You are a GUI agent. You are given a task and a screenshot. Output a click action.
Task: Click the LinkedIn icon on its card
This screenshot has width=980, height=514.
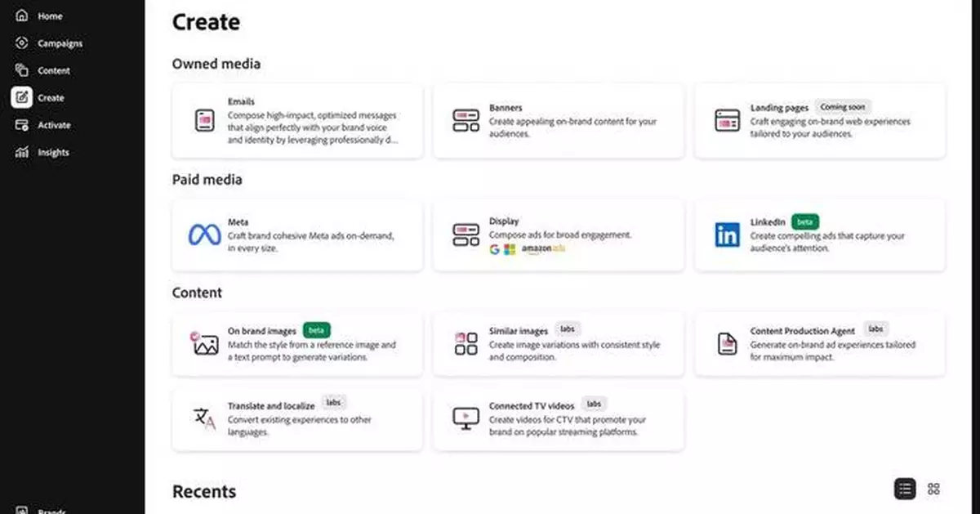pyautogui.click(x=725, y=235)
